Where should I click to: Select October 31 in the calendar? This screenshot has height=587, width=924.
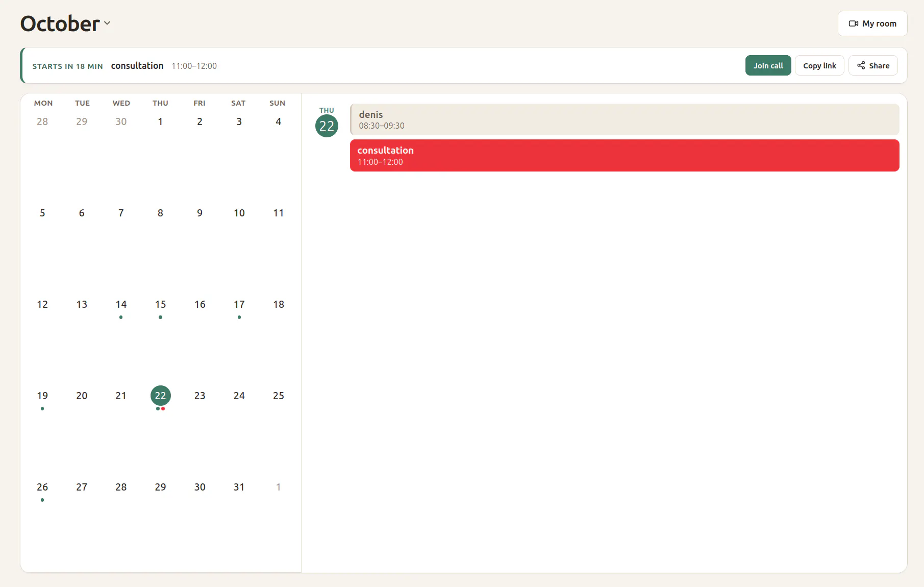(239, 487)
